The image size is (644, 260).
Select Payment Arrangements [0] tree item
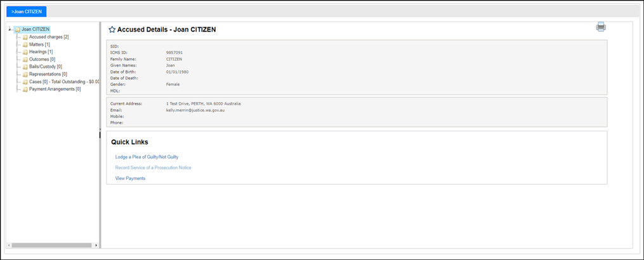pyautogui.click(x=55, y=89)
